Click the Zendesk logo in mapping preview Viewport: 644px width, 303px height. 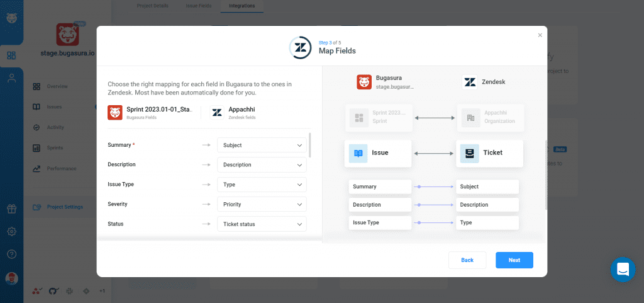[469, 82]
